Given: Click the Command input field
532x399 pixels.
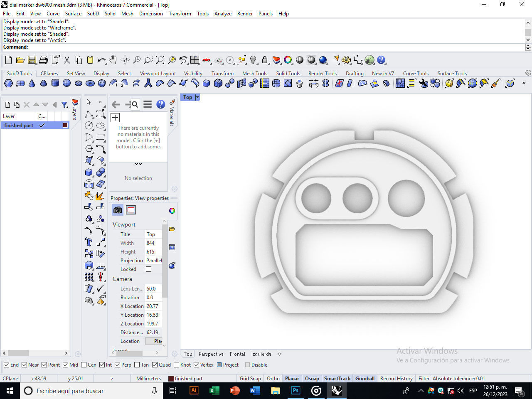Looking at the screenshot, I should 276,47.
